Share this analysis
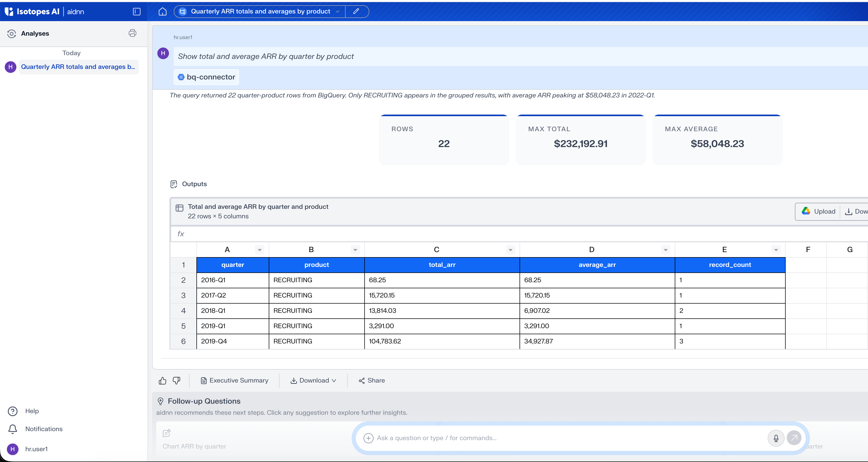868x462 pixels. pyautogui.click(x=372, y=380)
